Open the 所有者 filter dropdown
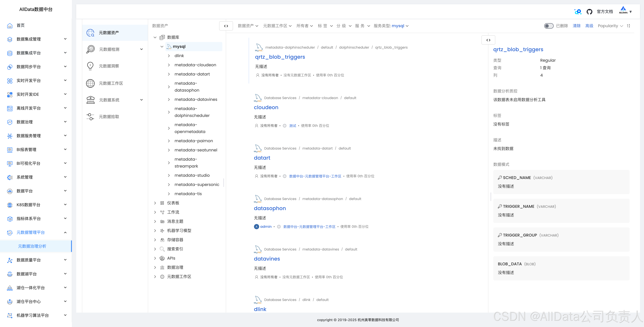Viewport: 644px width, 327px height. pos(304,26)
